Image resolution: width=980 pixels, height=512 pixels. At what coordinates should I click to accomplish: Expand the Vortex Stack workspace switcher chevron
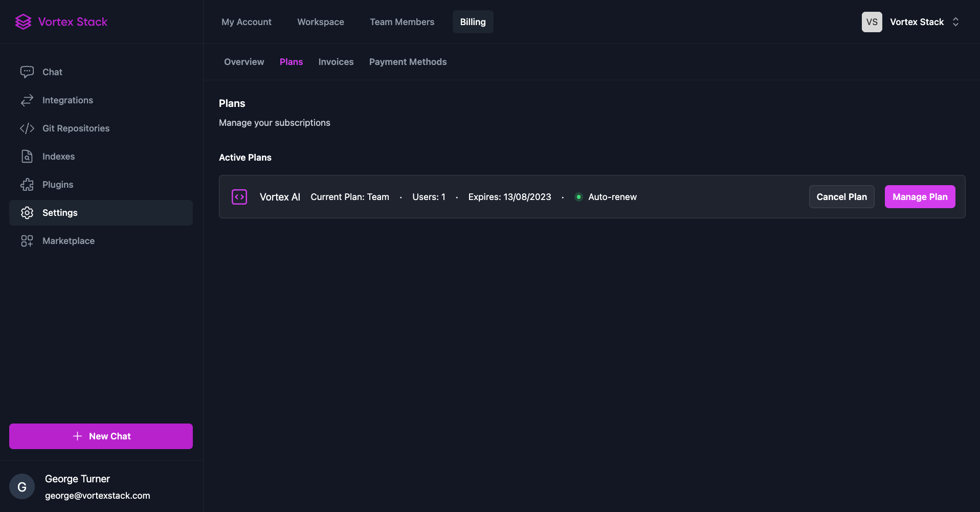955,22
